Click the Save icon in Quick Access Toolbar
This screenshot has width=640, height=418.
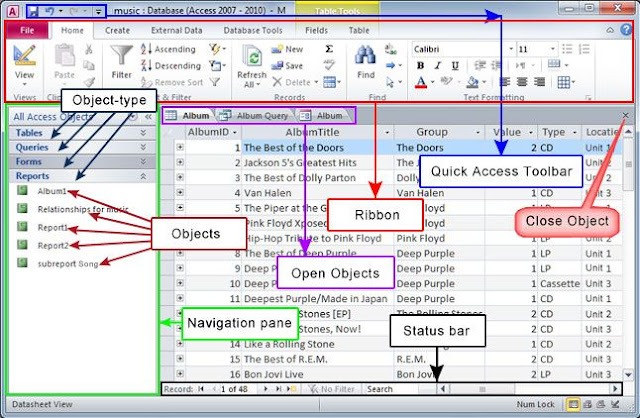[x=33, y=10]
